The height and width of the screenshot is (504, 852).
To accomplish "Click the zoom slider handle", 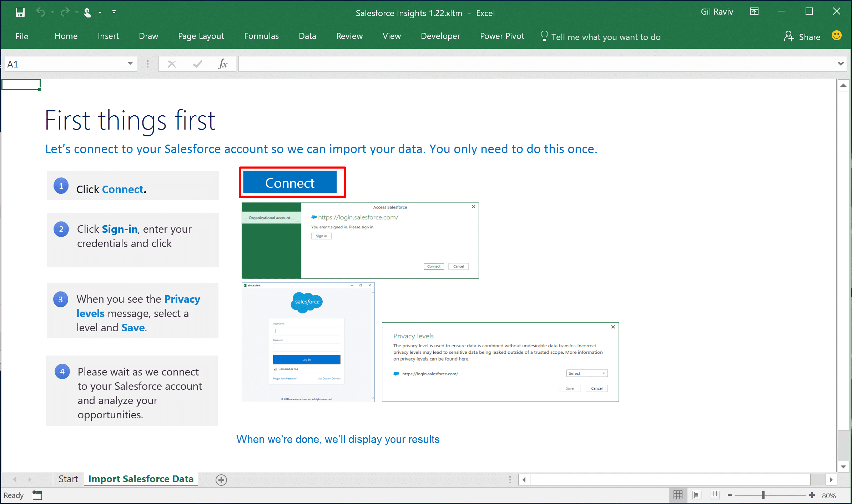I will pyautogui.click(x=763, y=495).
